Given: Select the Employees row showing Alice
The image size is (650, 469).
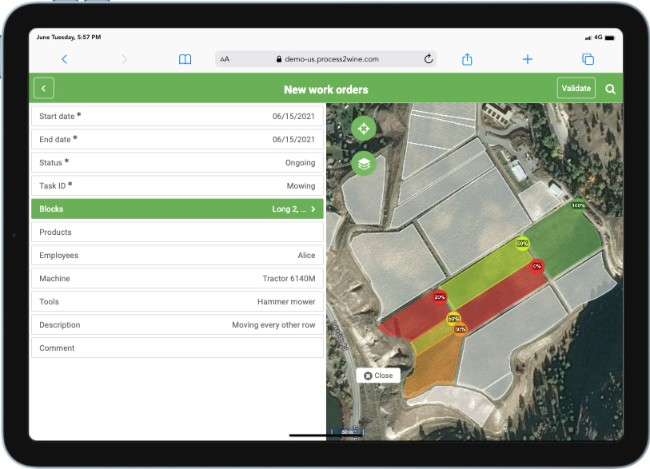Looking at the screenshot, I should coord(177,255).
